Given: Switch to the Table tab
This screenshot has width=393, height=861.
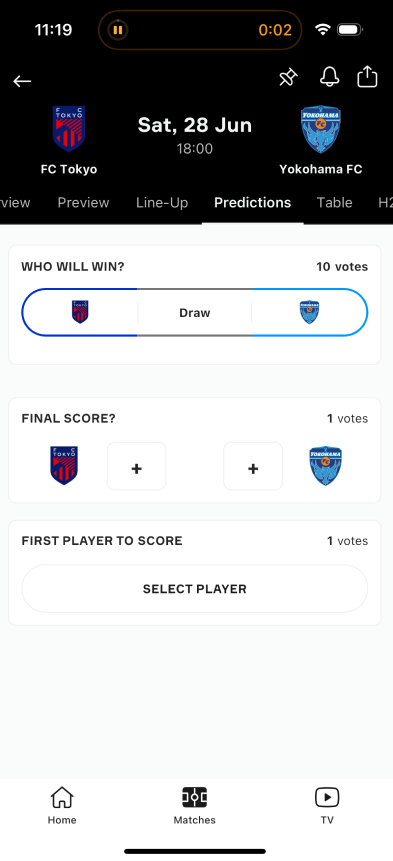Looking at the screenshot, I should (334, 203).
